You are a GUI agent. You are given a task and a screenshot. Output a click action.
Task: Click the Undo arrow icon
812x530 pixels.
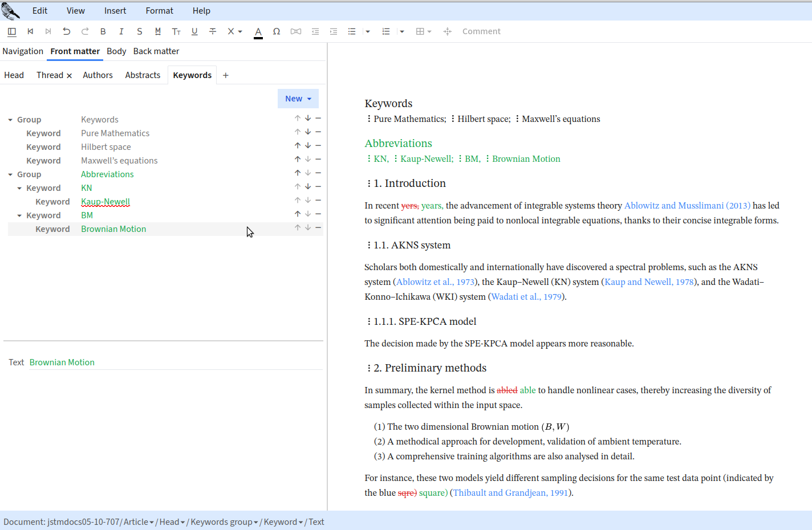(67, 31)
